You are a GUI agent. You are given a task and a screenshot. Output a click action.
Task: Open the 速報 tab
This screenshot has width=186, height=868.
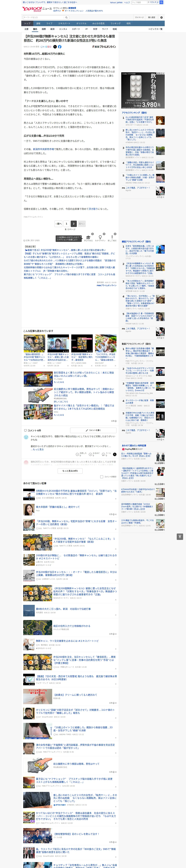[38, 24]
